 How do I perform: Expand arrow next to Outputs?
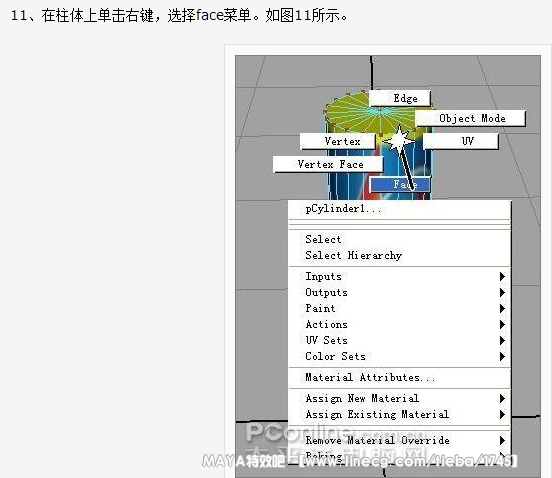502,293
